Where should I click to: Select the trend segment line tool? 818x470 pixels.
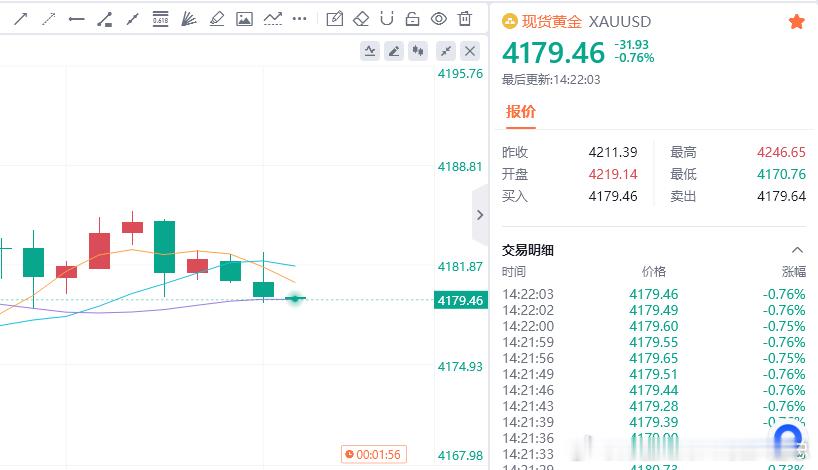pyautogui.click(x=133, y=19)
